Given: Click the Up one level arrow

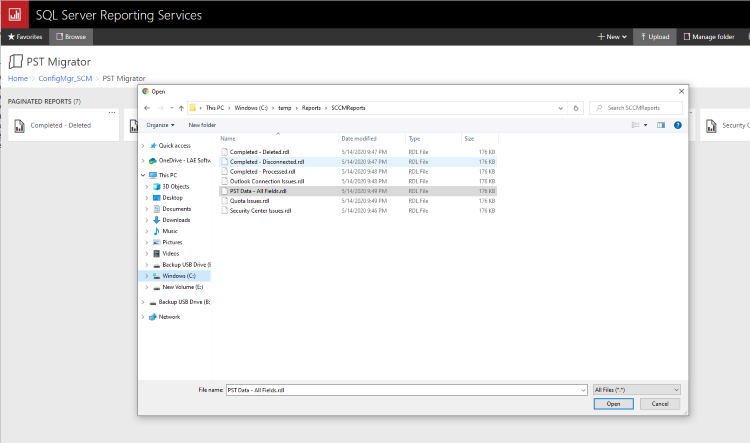Looking at the screenshot, I should click(x=181, y=108).
